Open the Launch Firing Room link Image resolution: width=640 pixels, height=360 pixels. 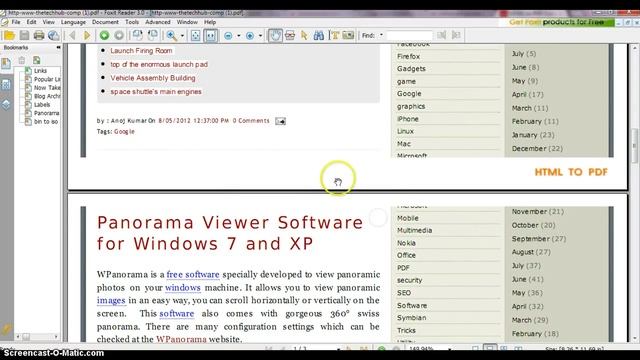click(x=141, y=51)
